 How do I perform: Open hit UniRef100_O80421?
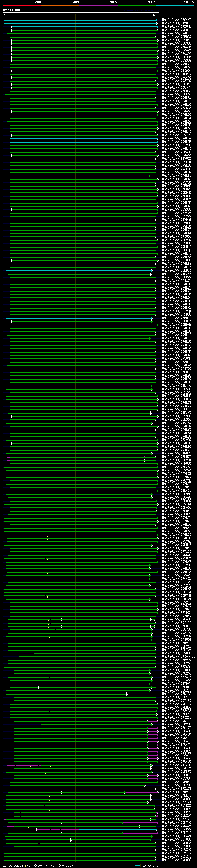click(x=177, y=135)
